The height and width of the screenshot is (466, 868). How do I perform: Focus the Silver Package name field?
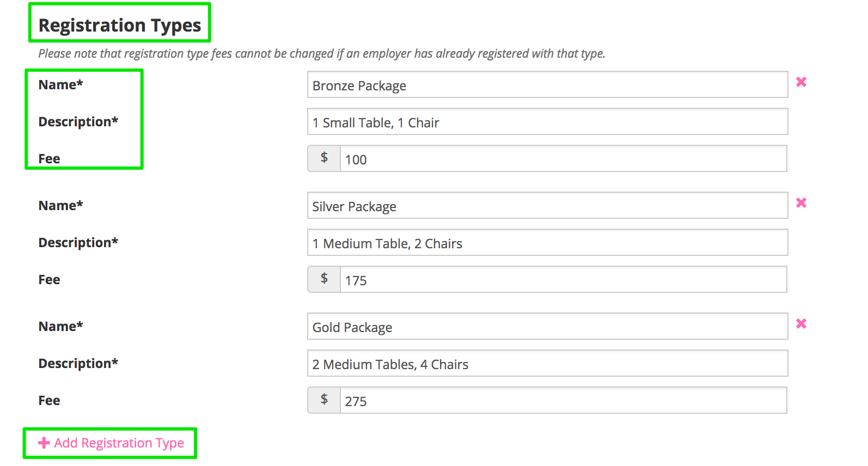547,206
